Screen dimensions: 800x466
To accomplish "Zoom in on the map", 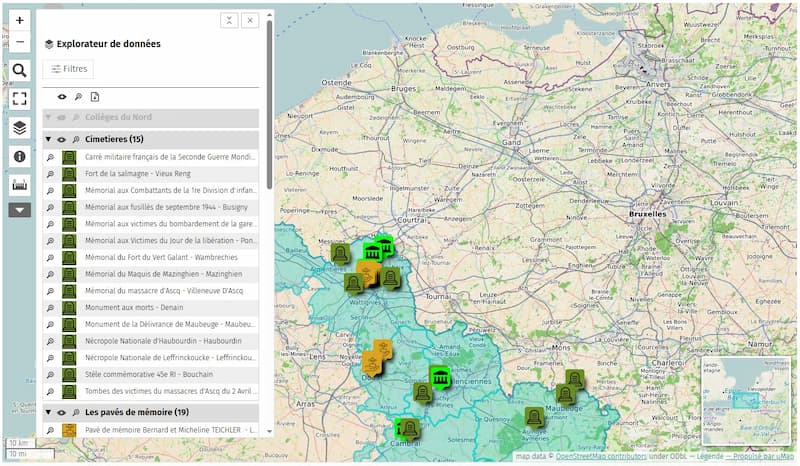I will 20,20.
